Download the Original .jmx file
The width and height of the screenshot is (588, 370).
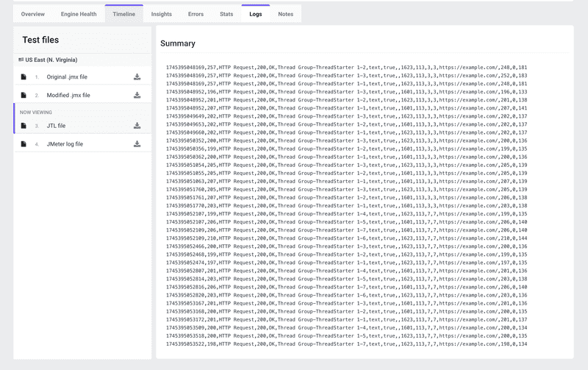[137, 77]
